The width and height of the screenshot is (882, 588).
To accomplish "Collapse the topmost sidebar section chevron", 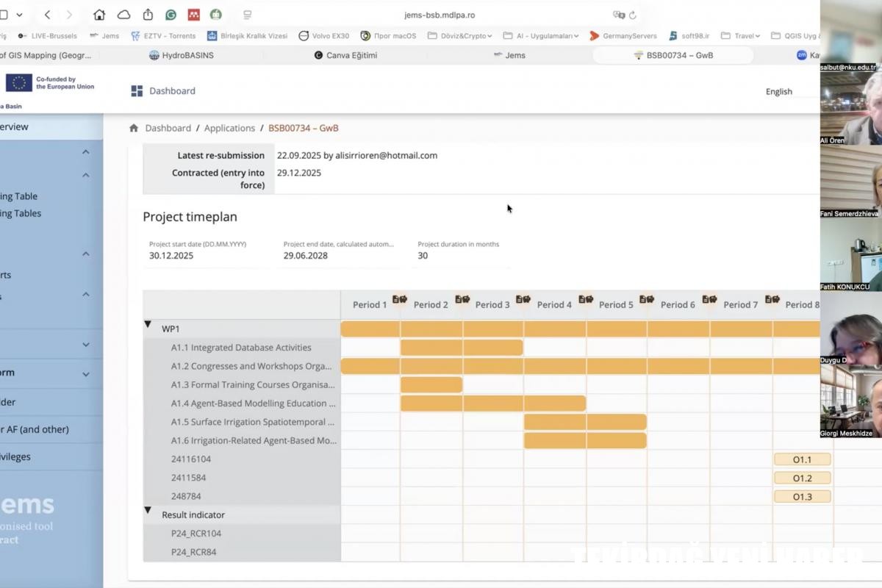I will pos(86,152).
